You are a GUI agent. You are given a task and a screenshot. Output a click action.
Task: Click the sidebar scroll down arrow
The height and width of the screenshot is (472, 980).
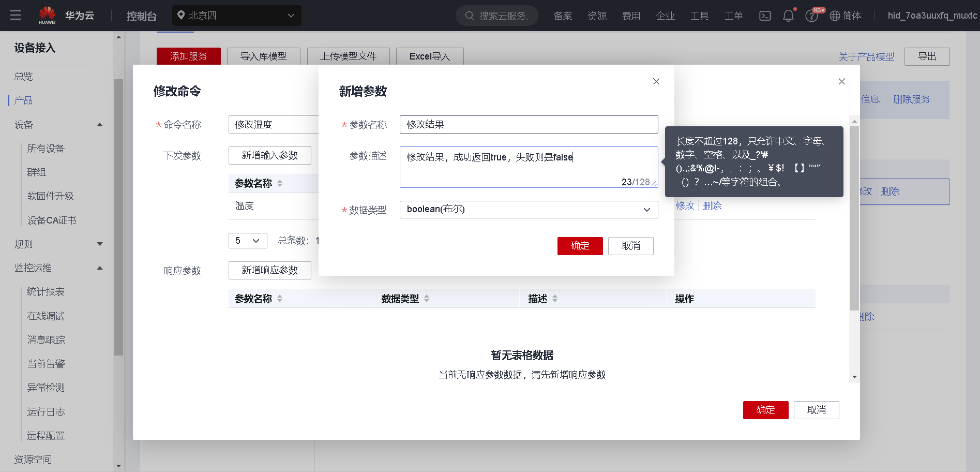[x=118, y=466]
